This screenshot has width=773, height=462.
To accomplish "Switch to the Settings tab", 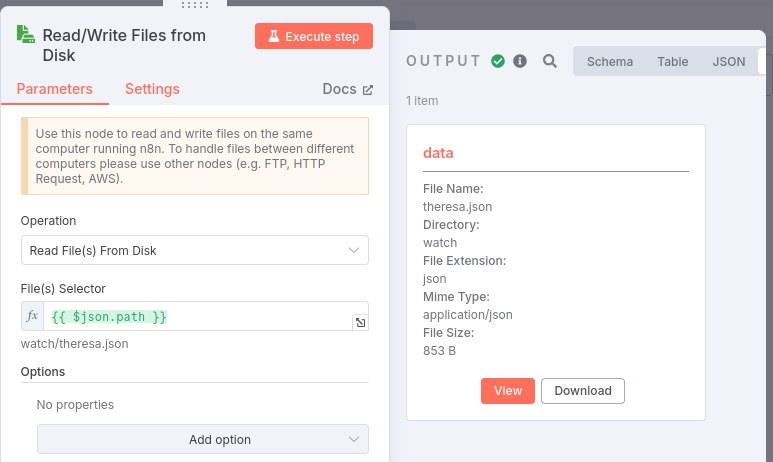I will (152, 89).
